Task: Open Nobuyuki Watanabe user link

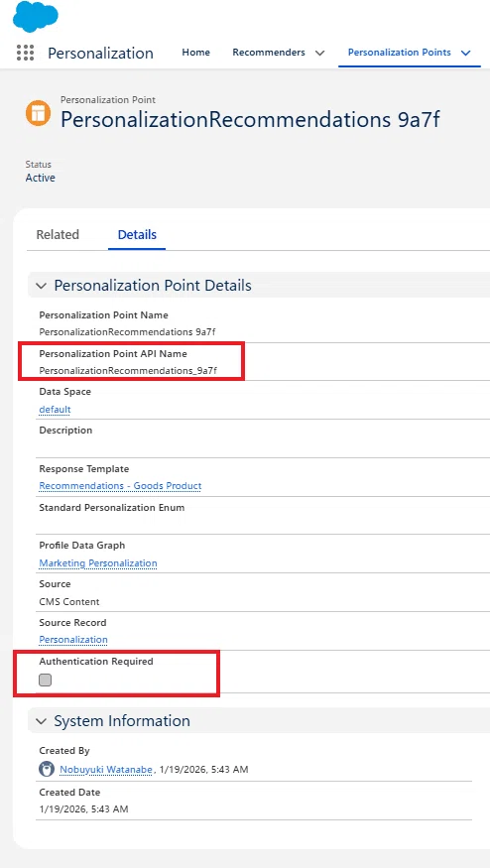Action: pyautogui.click(x=105, y=769)
